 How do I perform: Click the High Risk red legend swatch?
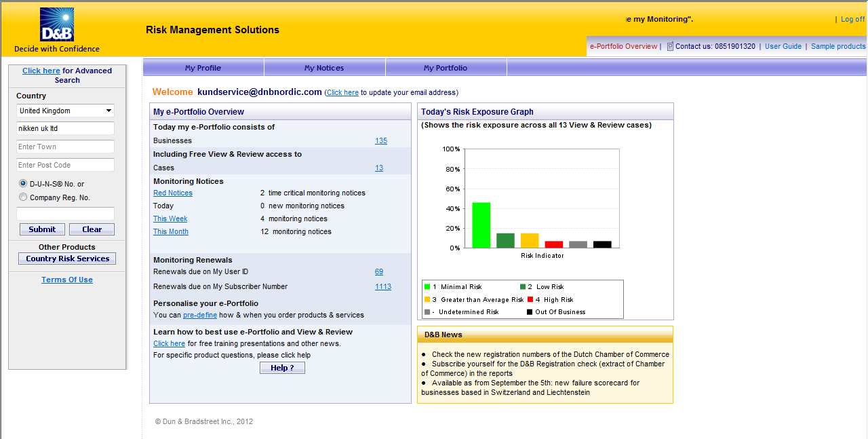(x=530, y=299)
